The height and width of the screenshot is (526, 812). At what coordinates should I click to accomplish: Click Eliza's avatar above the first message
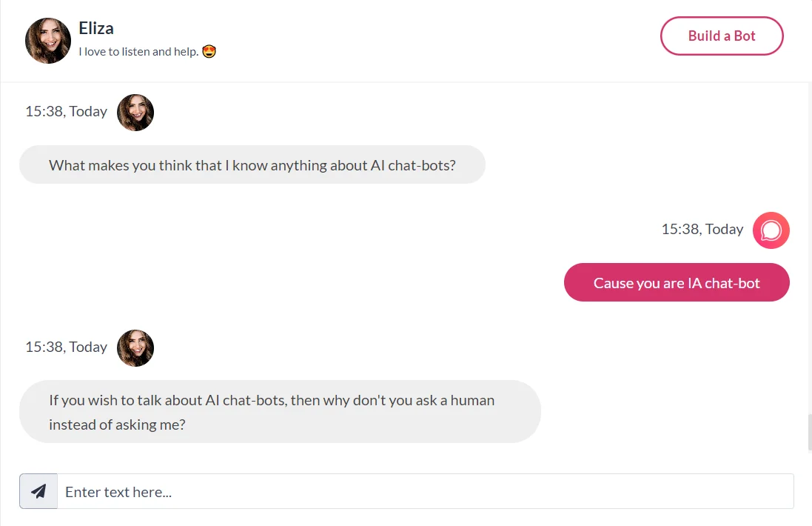click(135, 113)
